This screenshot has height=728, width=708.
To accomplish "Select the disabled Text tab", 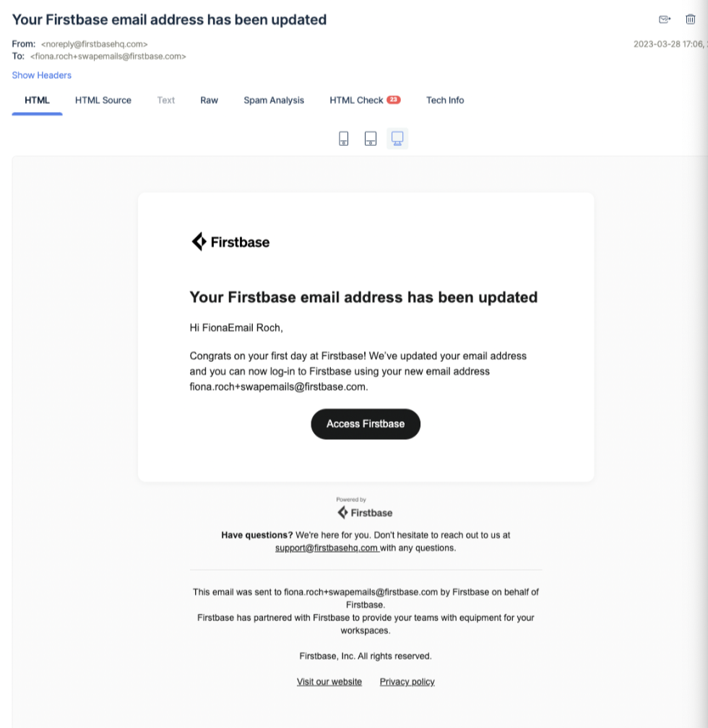I will 166,100.
